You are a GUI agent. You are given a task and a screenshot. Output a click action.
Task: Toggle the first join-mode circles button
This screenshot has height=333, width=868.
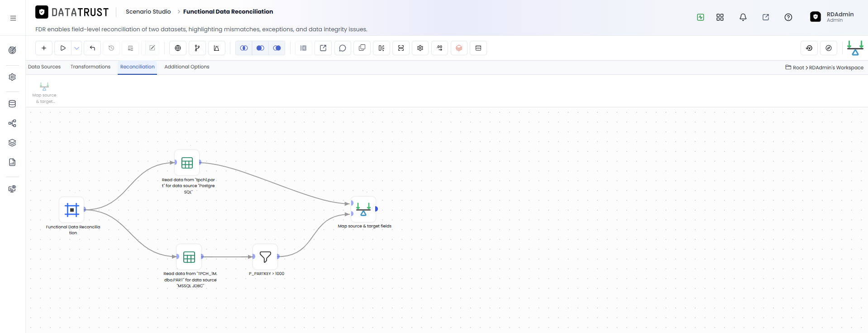(x=244, y=48)
